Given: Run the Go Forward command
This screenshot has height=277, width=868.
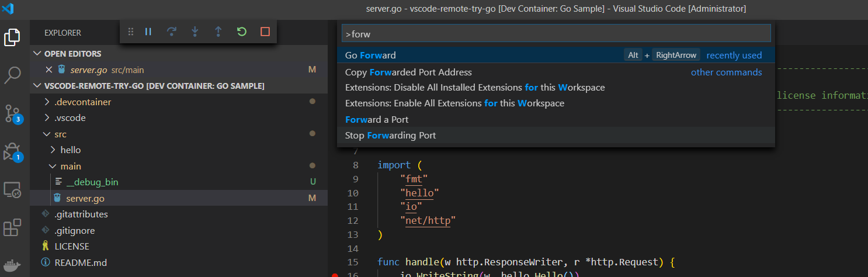Looking at the screenshot, I should pyautogui.click(x=555, y=55).
